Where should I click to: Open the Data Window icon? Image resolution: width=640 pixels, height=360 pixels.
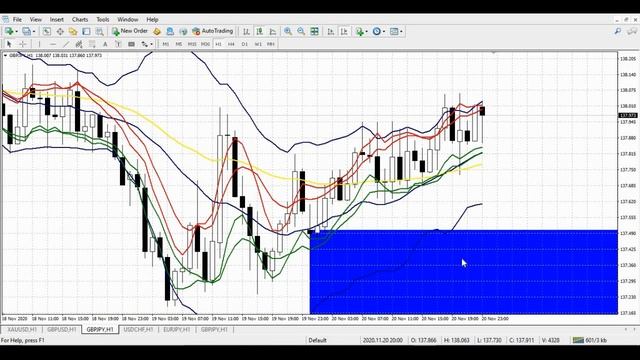pos(60,31)
